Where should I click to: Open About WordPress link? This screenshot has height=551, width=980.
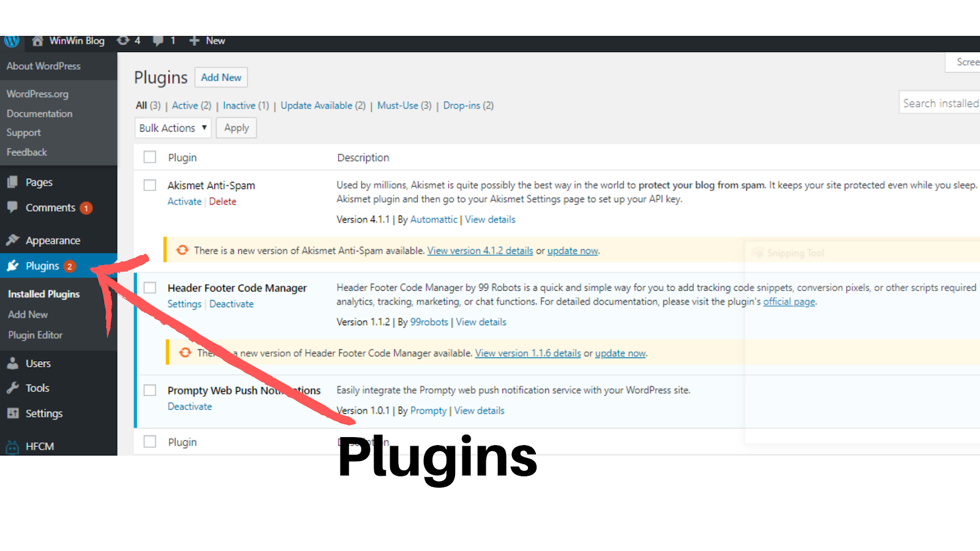coord(43,66)
